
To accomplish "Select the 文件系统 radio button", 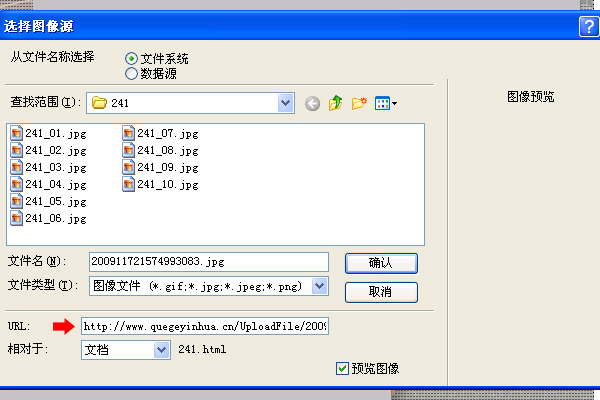I will pos(132,59).
